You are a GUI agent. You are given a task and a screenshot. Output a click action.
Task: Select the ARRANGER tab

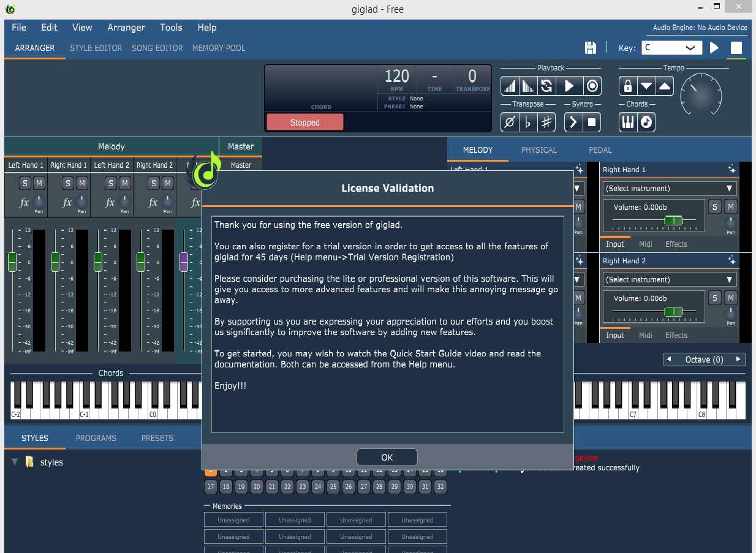(35, 48)
